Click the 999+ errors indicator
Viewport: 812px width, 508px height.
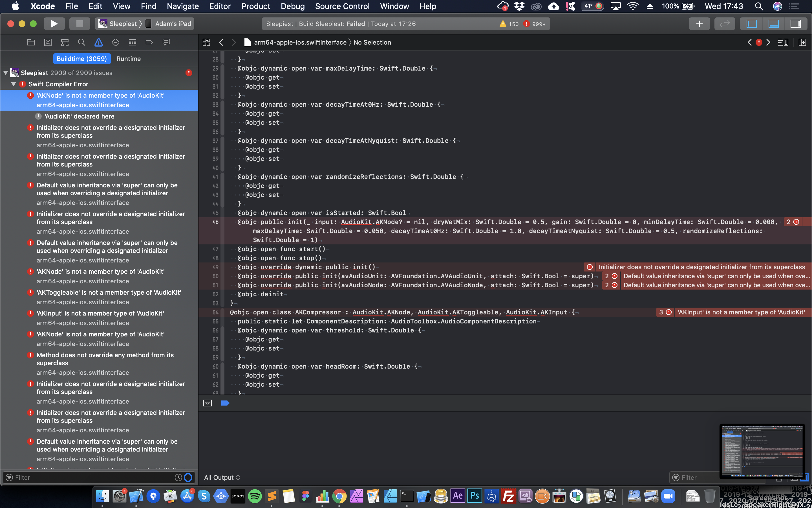point(535,24)
